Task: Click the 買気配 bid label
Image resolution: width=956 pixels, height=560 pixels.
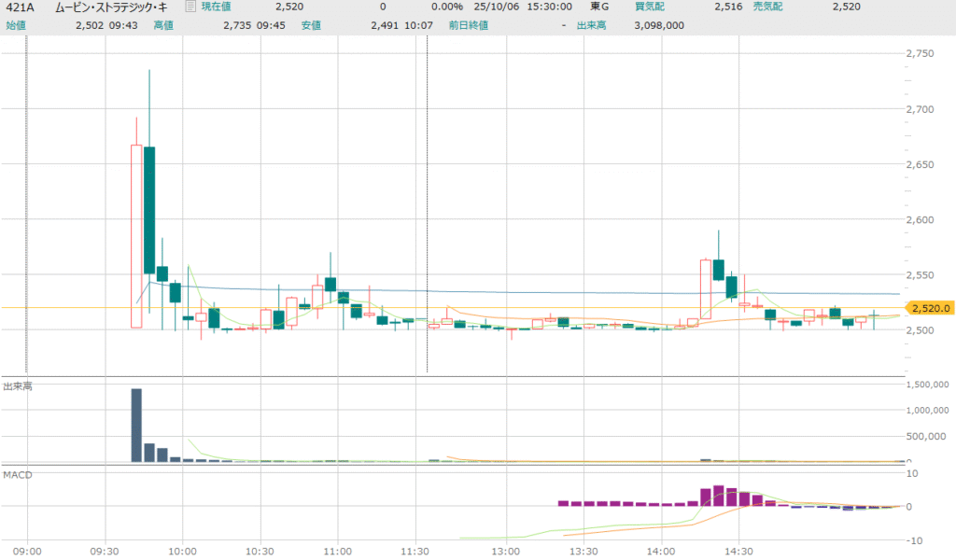Action: coord(650,7)
